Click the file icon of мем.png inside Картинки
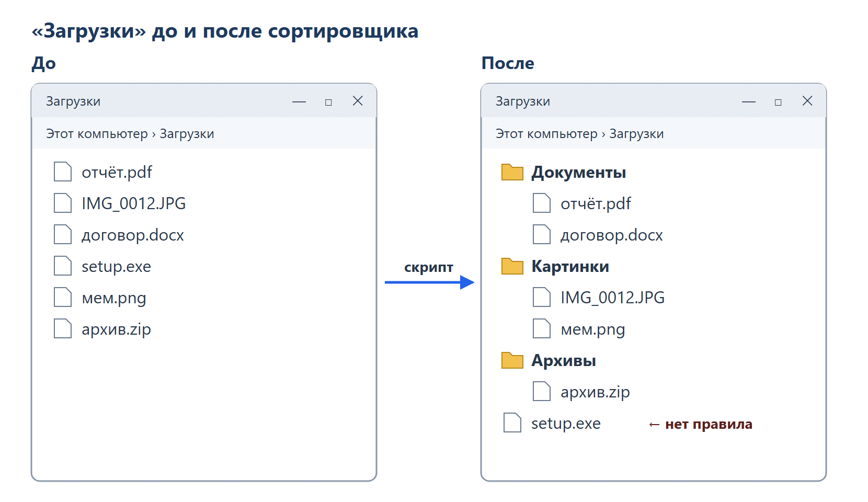The width and height of the screenshot is (868, 502). tap(542, 328)
